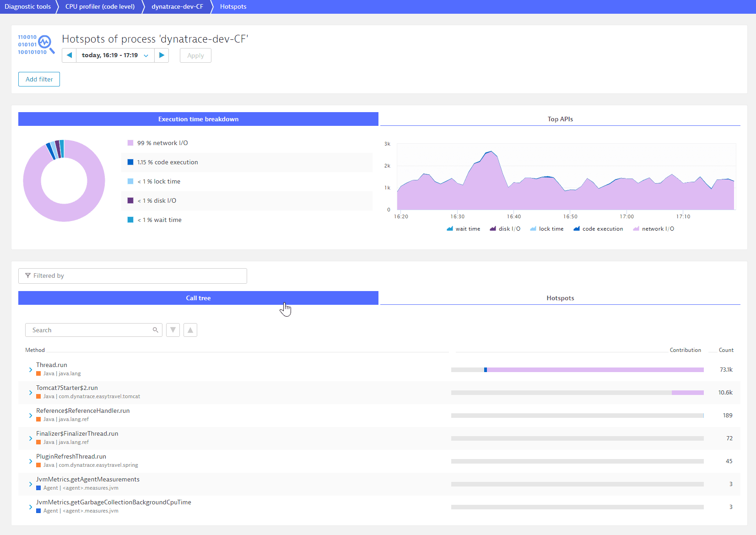Switch to Top APIs tab
The height and width of the screenshot is (535, 756).
pos(560,119)
